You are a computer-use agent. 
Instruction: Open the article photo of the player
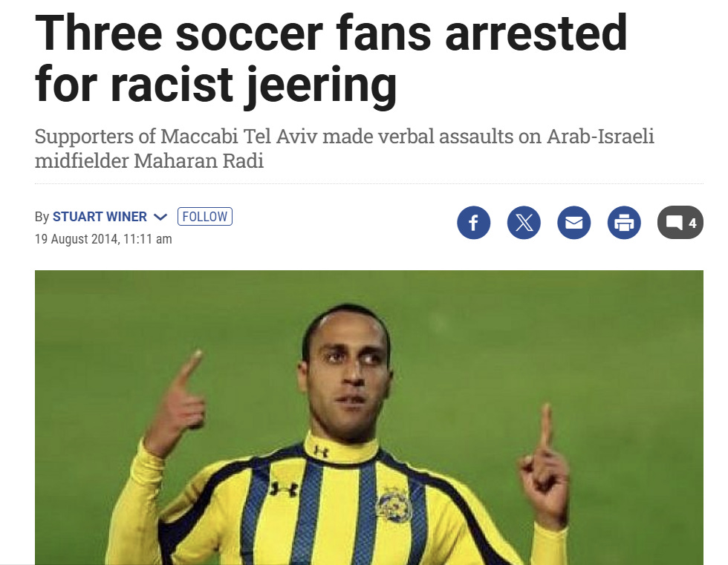pyautogui.click(x=369, y=417)
